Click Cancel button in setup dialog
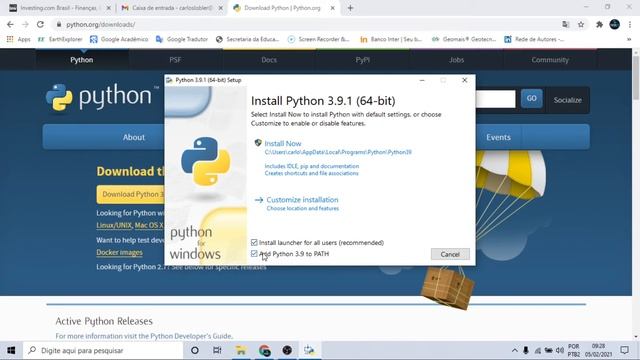 tap(450, 254)
